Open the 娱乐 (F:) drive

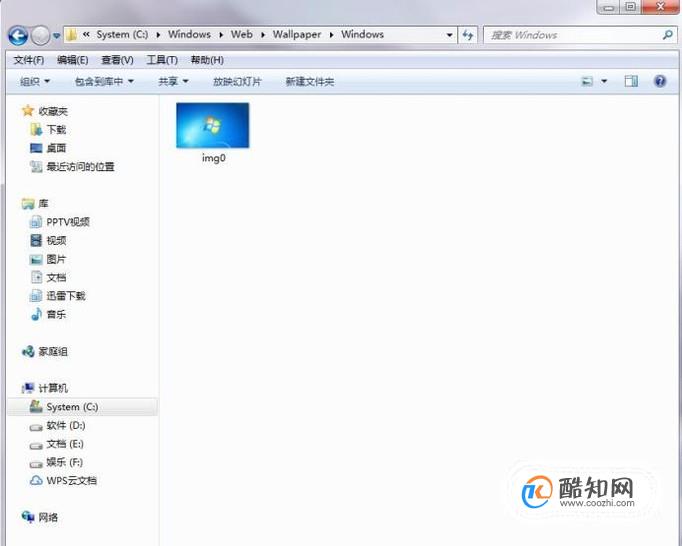tap(64, 462)
